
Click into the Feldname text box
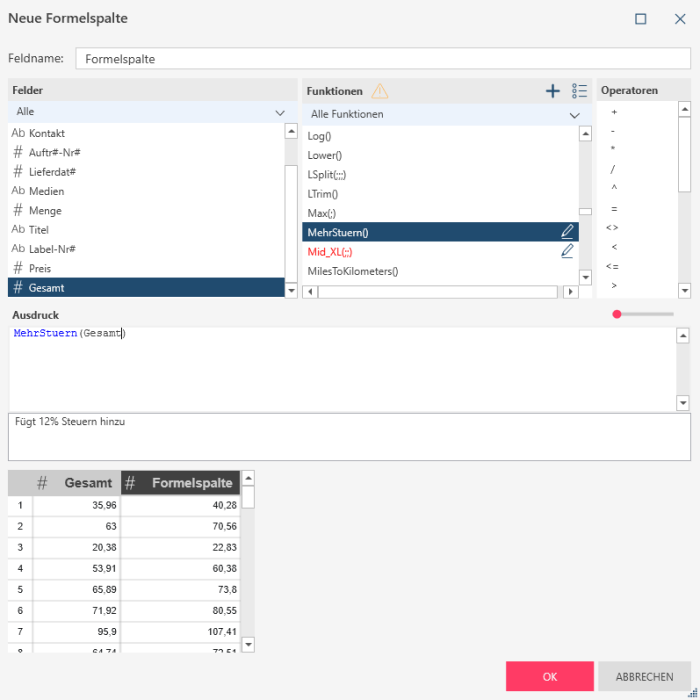[383, 59]
